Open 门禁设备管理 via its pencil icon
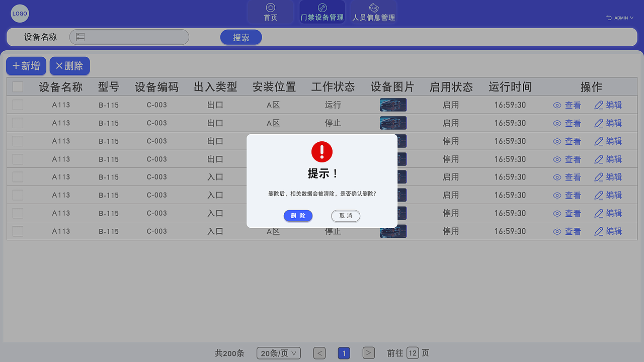Screen dimensions: 644x362 click(x=322, y=7)
